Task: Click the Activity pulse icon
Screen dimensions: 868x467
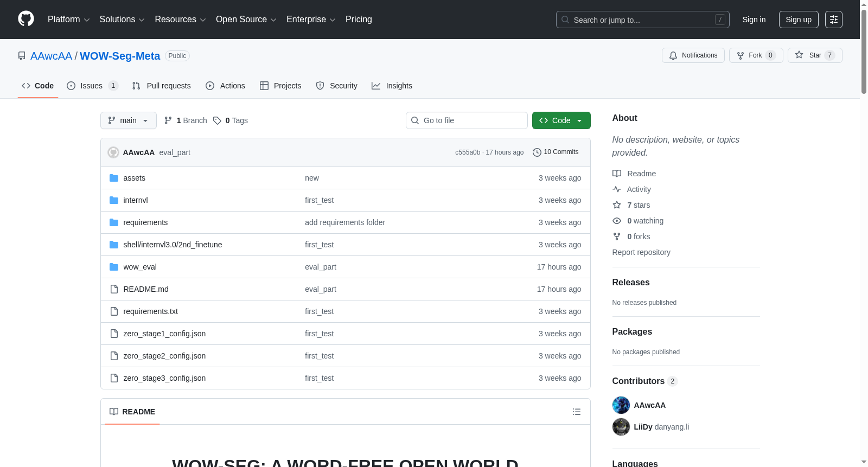Action: (617, 189)
